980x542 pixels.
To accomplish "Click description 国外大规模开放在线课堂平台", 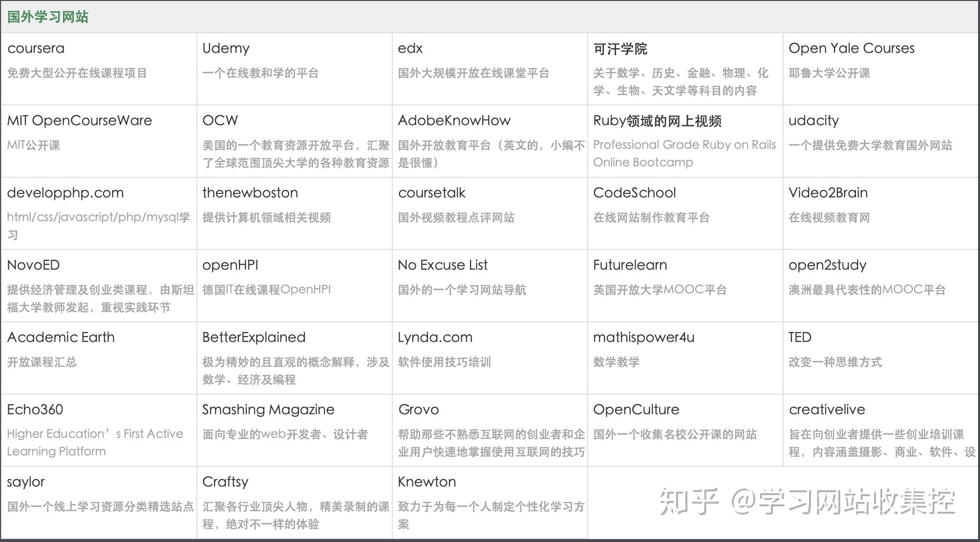I will (473, 73).
